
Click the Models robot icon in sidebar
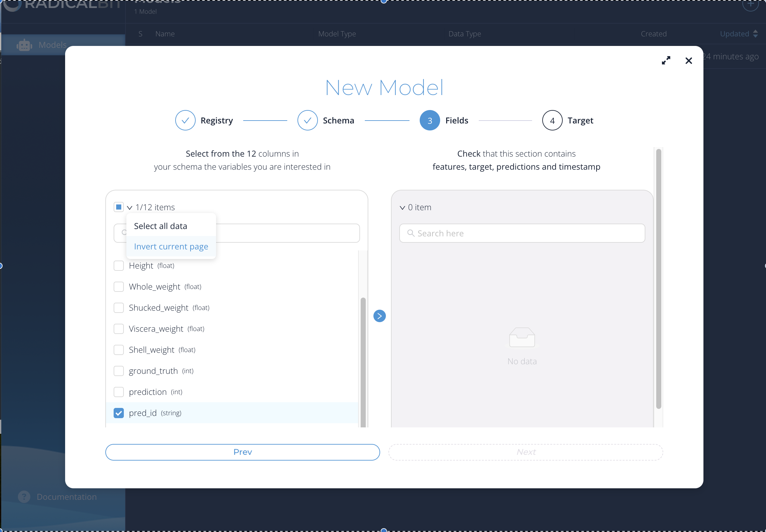pyautogui.click(x=24, y=45)
